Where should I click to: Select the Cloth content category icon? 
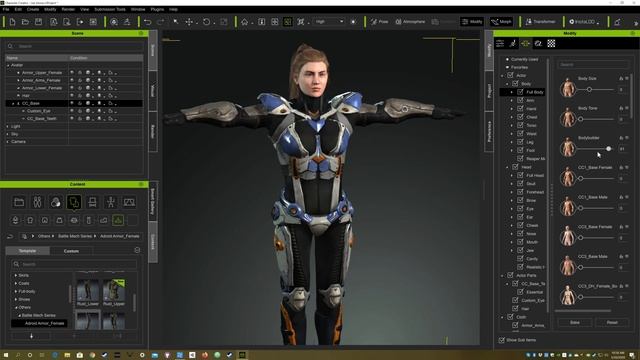(x=74, y=202)
